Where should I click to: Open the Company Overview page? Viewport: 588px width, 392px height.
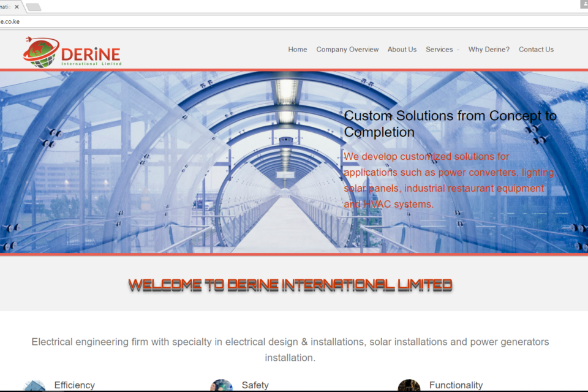[347, 50]
